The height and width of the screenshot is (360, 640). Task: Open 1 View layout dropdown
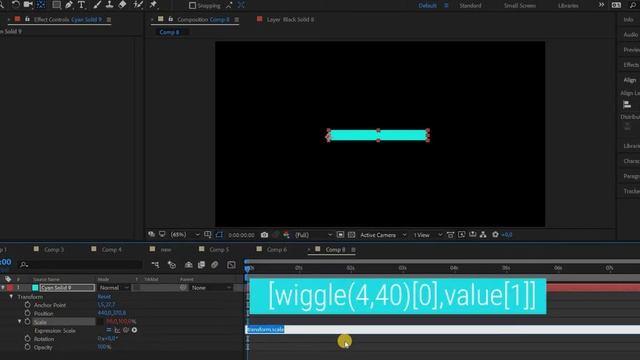pyautogui.click(x=428, y=235)
